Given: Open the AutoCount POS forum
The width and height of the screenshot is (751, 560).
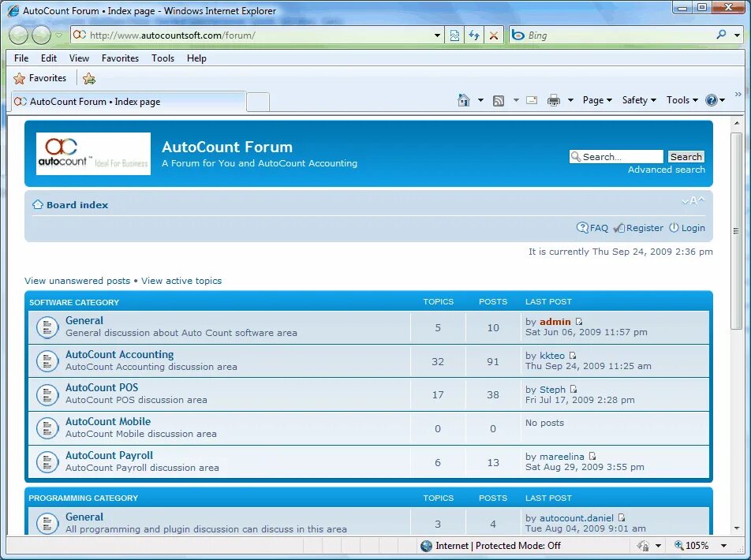Looking at the screenshot, I should pyautogui.click(x=102, y=387).
